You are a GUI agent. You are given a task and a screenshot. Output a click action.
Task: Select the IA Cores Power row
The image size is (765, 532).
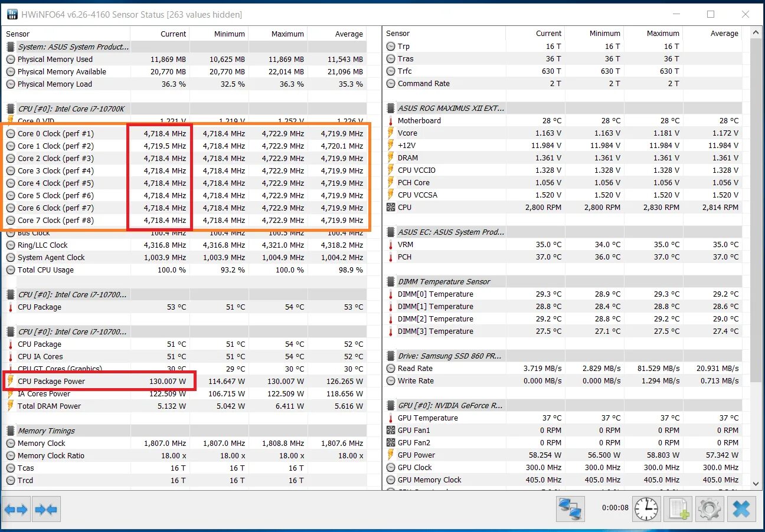pos(185,394)
